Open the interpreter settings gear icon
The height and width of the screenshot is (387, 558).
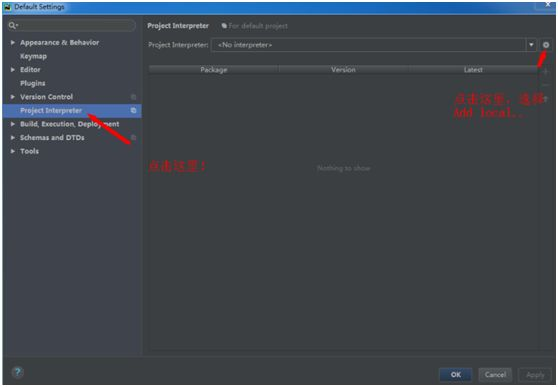pyautogui.click(x=546, y=45)
